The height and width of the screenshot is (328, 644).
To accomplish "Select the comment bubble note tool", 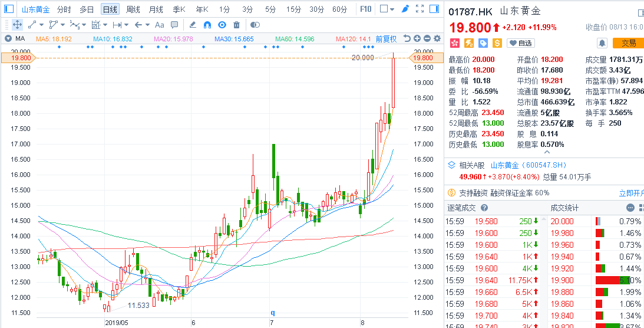I will (x=174, y=25).
